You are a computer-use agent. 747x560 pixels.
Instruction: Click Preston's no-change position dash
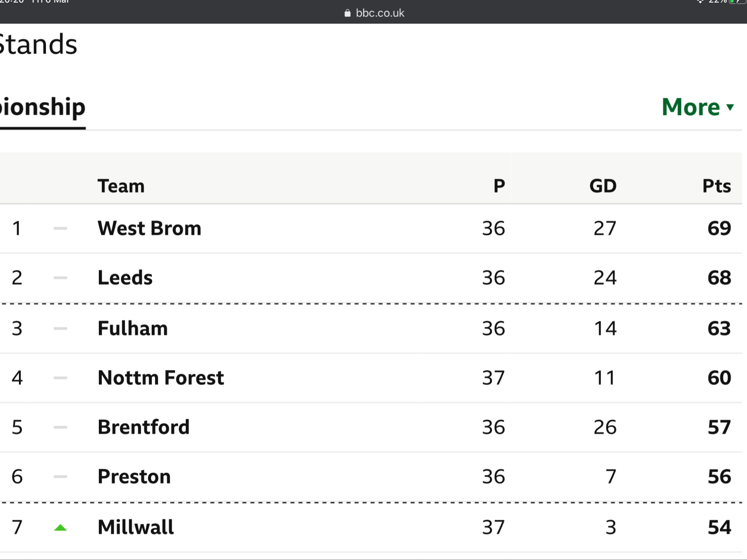click(61, 477)
